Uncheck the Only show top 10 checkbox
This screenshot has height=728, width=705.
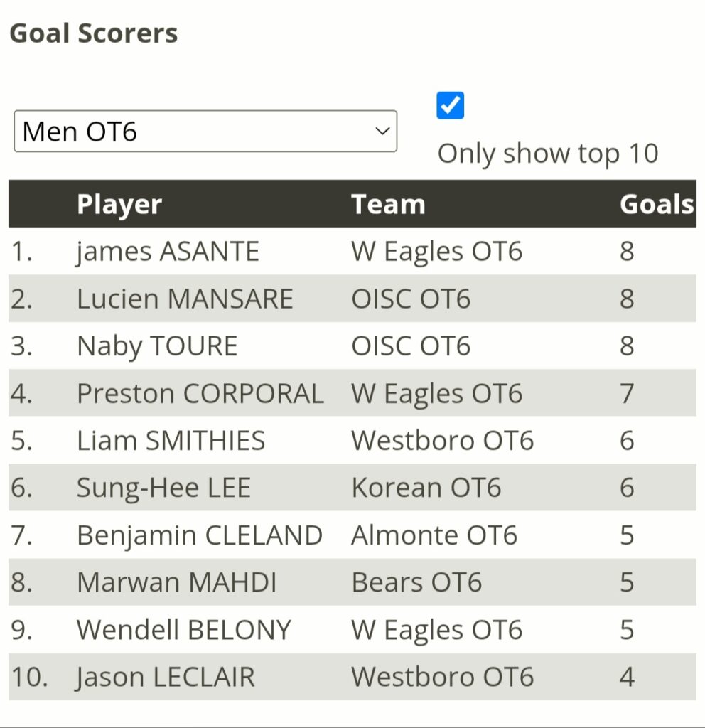(x=450, y=105)
